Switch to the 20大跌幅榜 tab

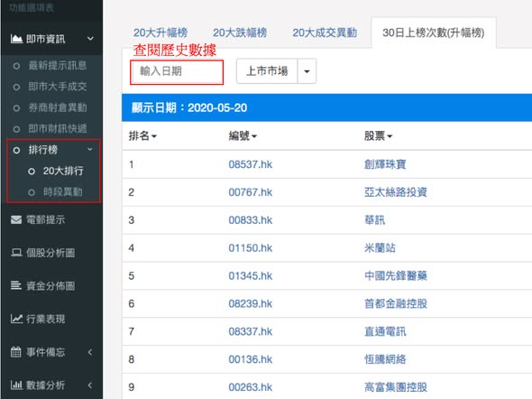pyautogui.click(x=240, y=32)
